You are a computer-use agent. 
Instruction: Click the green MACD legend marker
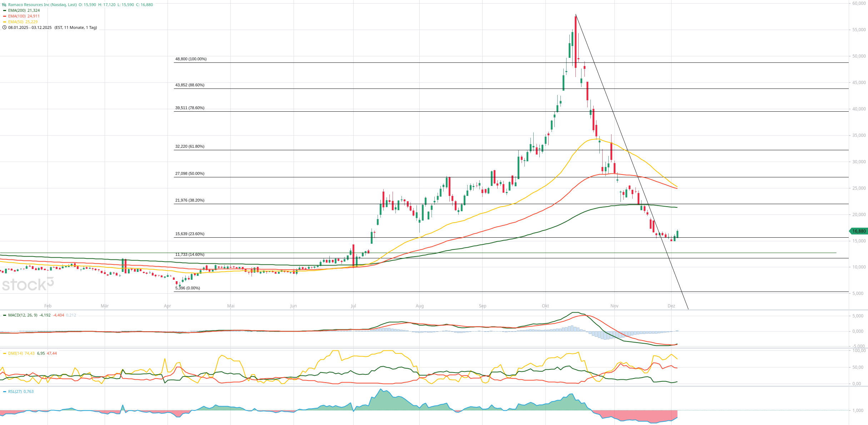point(5,315)
